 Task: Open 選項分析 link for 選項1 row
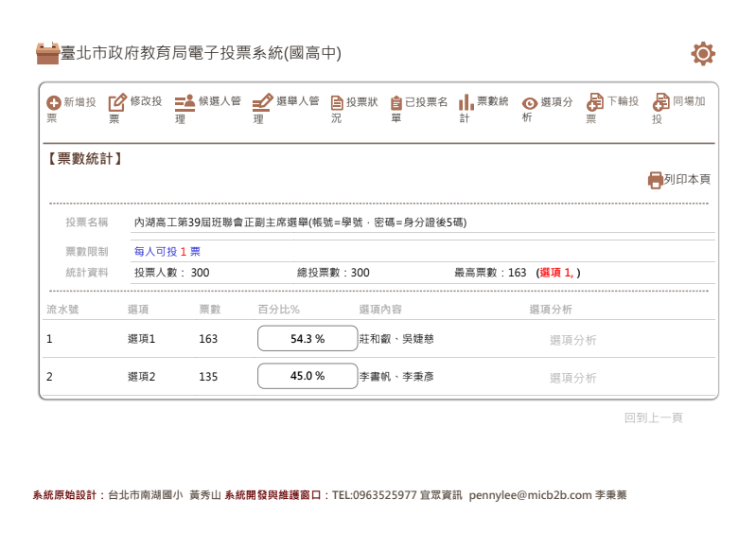point(572,340)
